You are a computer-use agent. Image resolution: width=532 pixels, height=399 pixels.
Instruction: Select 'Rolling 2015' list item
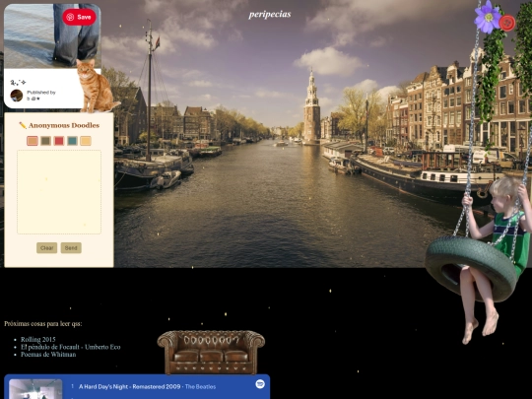[38, 339]
